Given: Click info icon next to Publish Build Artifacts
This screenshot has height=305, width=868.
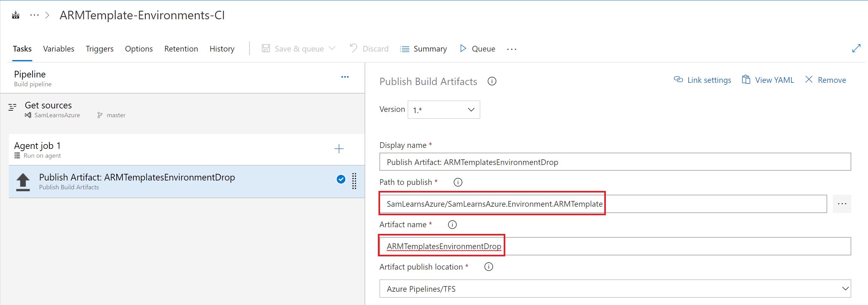Looking at the screenshot, I should click(x=492, y=82).
